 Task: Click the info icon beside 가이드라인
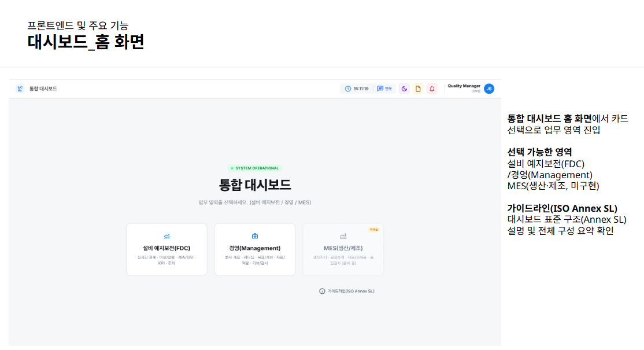(323, 291)
